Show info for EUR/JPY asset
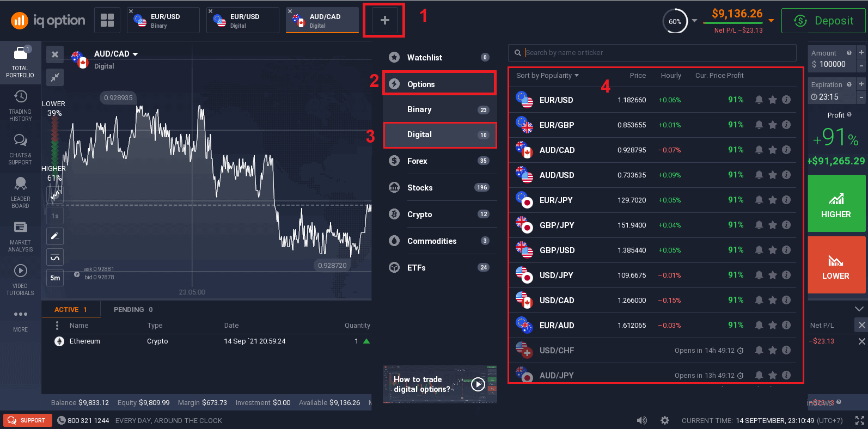The height and width of the screenshot is (429, 868). pyautogui.click(x=786, y=200)
